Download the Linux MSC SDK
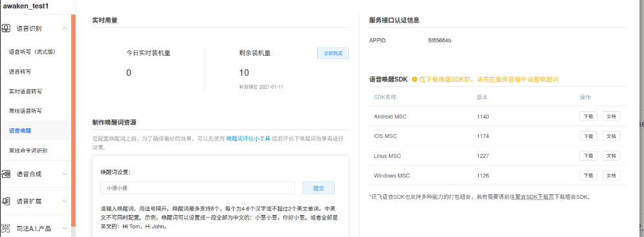Image resolution: width=644 pixels, height=237 pixels. (588, 155)
